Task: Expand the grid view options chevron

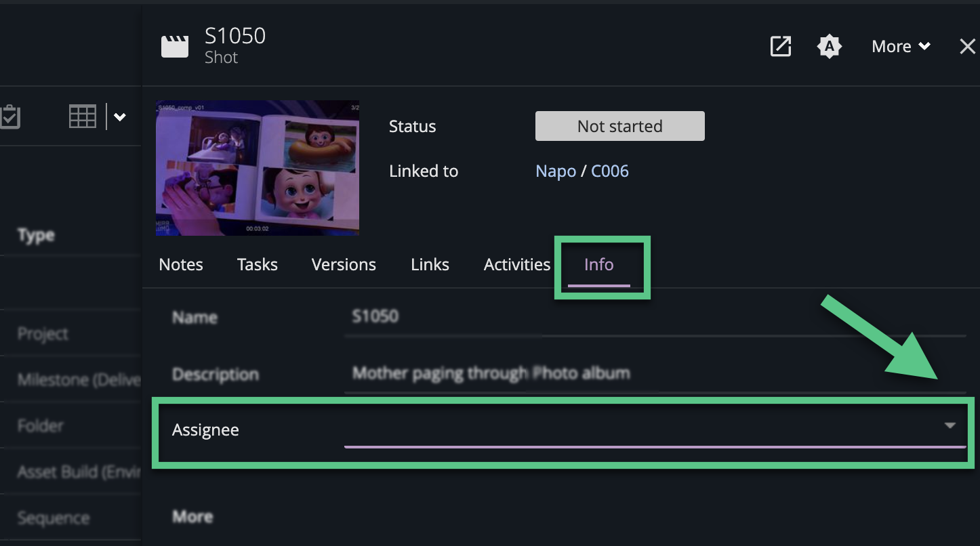Action: pos(120,117)
